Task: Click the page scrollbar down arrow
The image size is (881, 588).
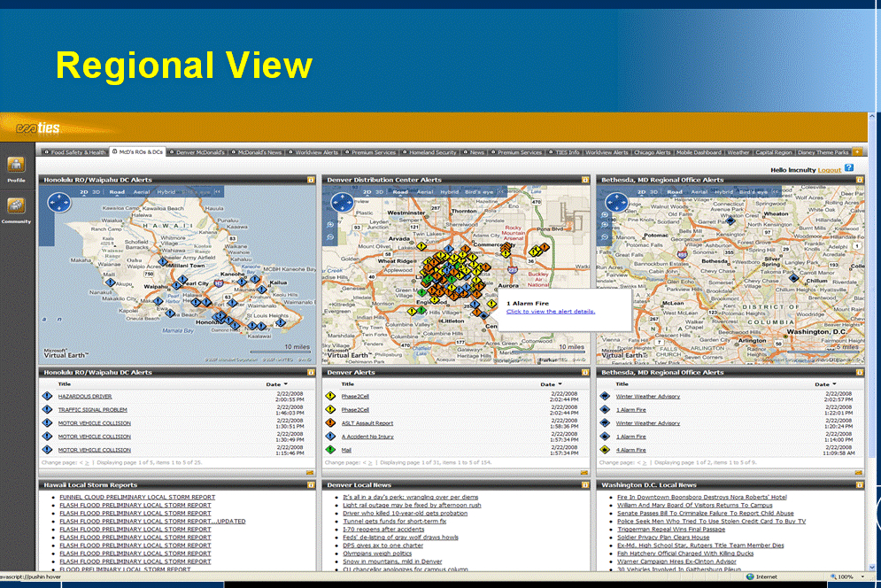Action: (872, 568)
